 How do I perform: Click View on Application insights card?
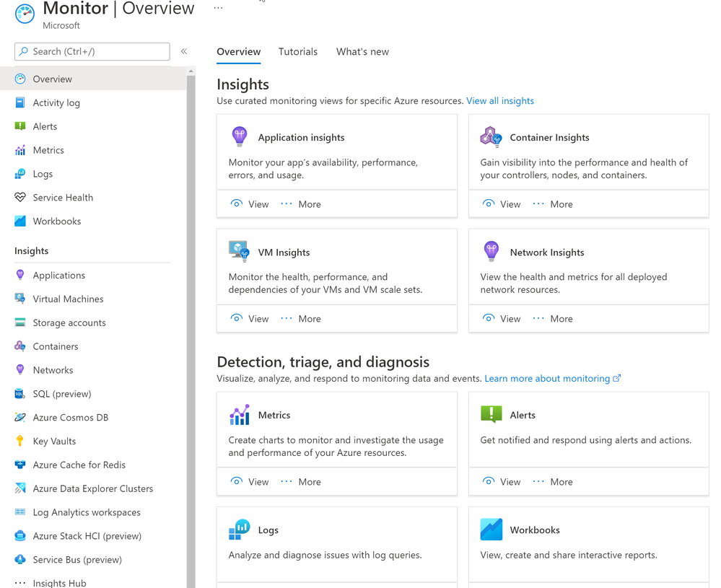pyautogui.click(x=249, y=204)
